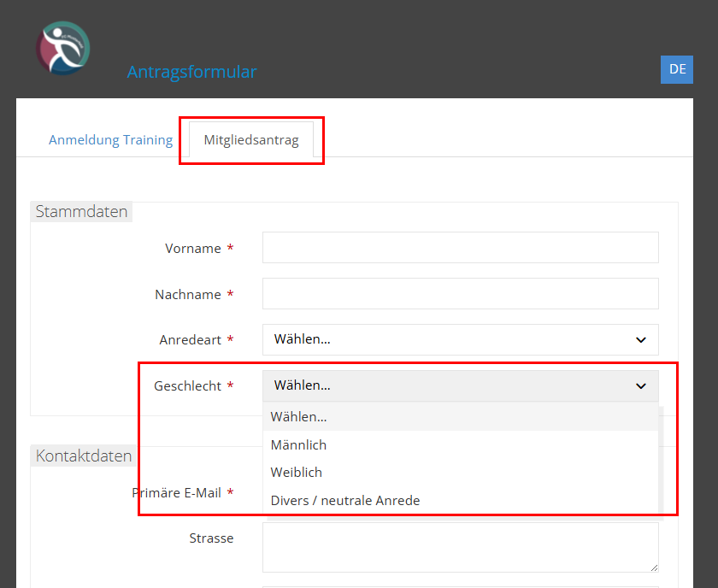Click the Strasse textarea resize handle
Image resolution: width=718 pixels, height=588 pixels.
(653, 567)
